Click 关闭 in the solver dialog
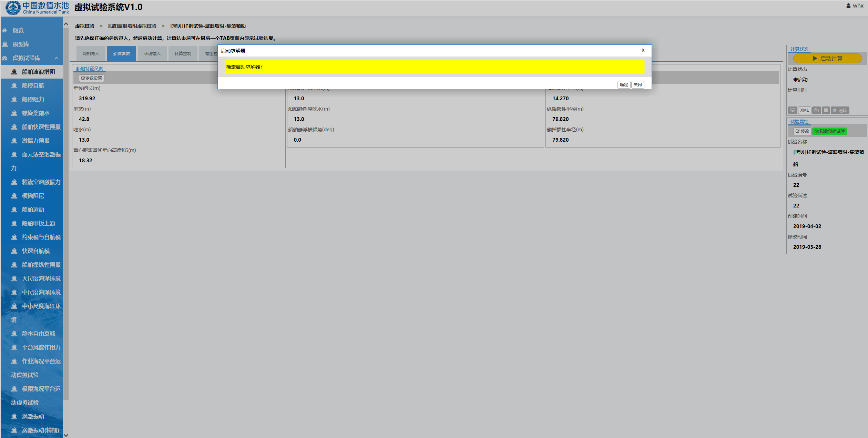 click(x=637, y=85)
